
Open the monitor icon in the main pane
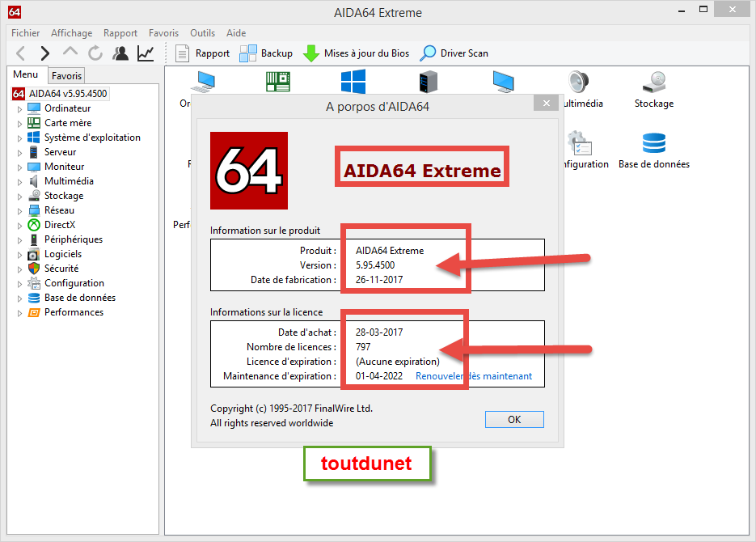[504, 82]
